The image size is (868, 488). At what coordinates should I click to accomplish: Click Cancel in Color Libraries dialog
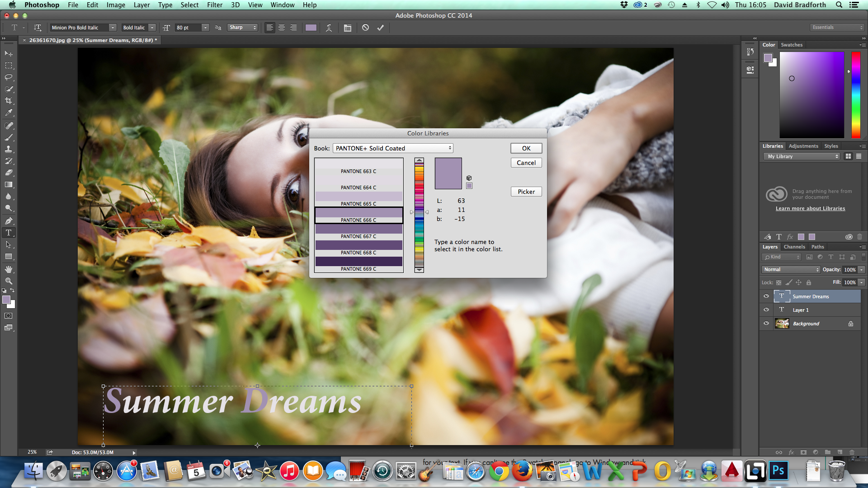click(x=526, y=163)
